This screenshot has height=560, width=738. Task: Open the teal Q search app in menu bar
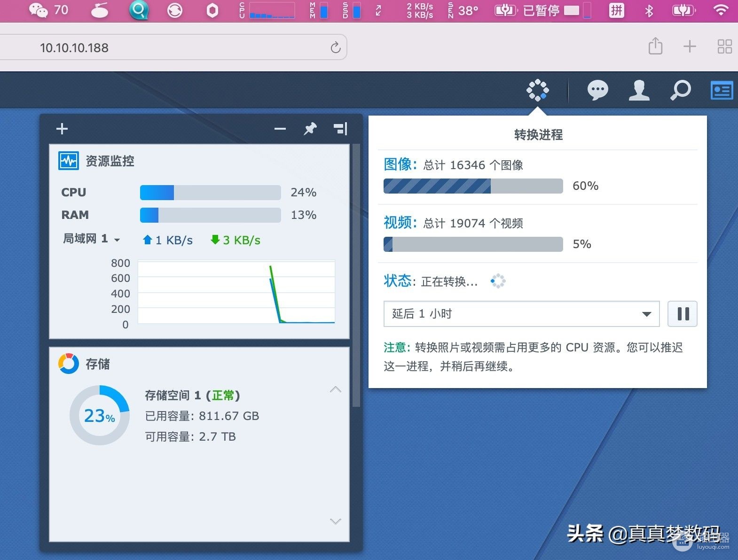[x=139, y=10]
